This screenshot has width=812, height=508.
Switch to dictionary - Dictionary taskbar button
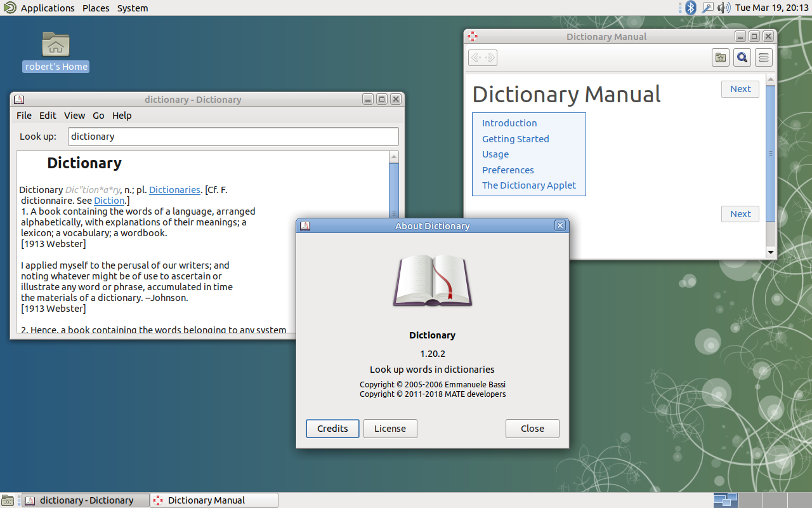pyautogui.click(x=86, y=500)
